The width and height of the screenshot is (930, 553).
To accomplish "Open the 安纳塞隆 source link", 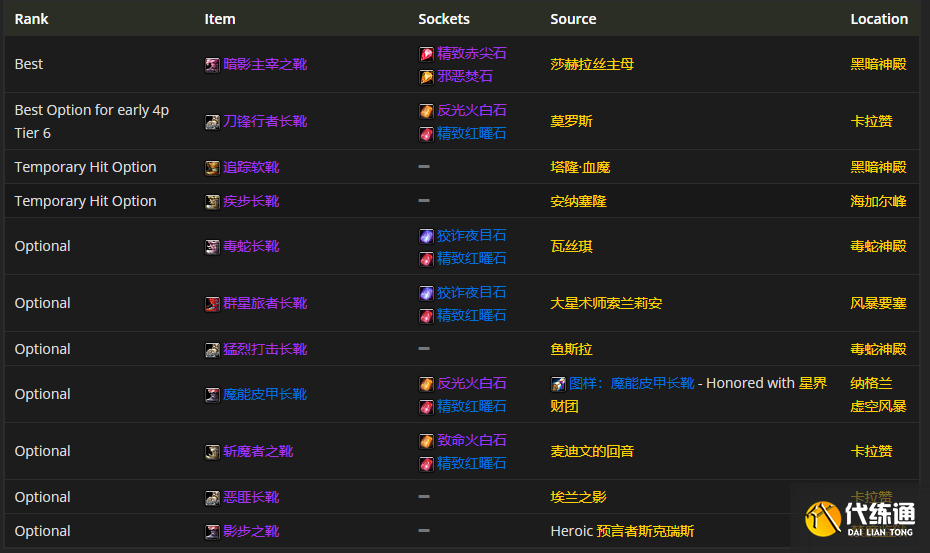I will pyautogui.click(x=578, y=201).
